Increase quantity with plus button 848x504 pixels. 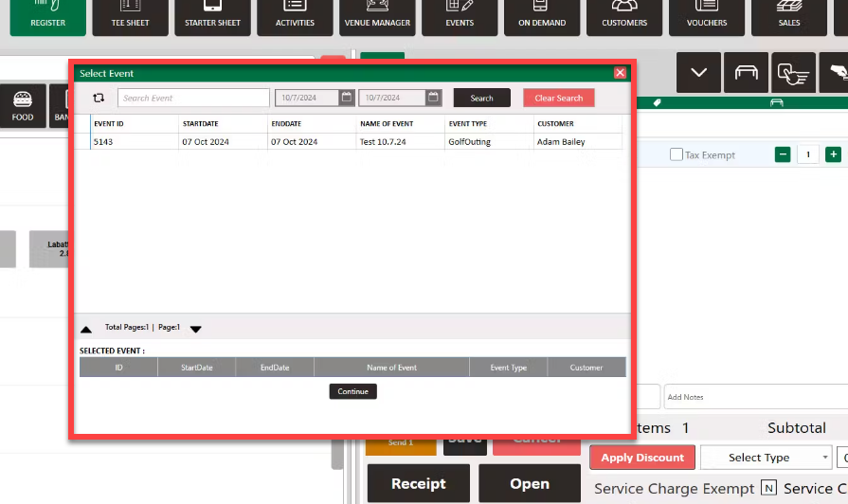(834, 154)
